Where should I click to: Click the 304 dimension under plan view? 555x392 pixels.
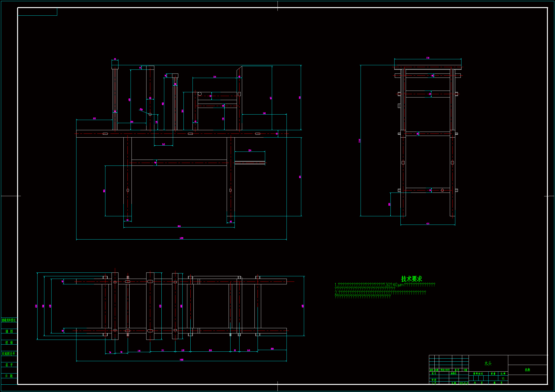click(210, 350)
